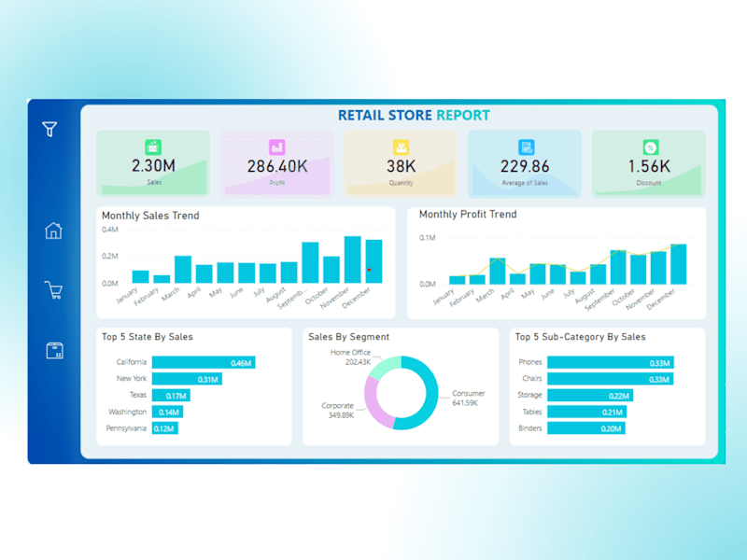
Task: Click the Home Office segment of the donut
Action: (384, 367)
